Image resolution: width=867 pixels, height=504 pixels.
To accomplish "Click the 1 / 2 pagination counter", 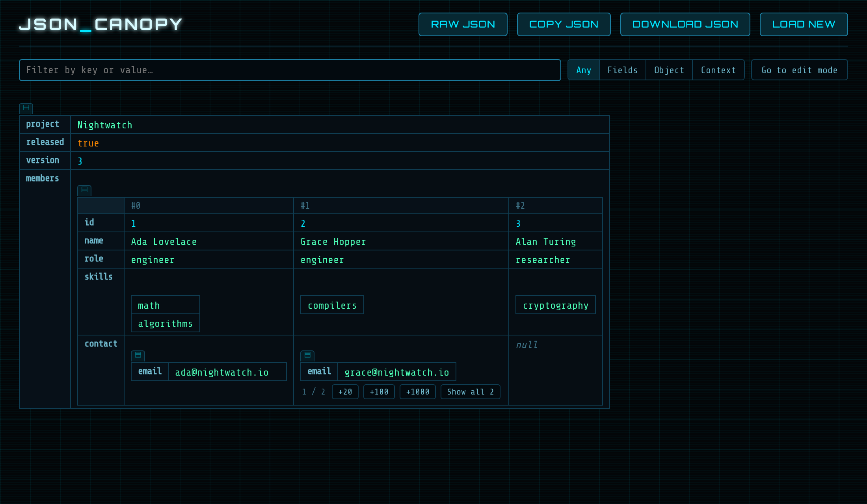I will click(x=314, y=392).
